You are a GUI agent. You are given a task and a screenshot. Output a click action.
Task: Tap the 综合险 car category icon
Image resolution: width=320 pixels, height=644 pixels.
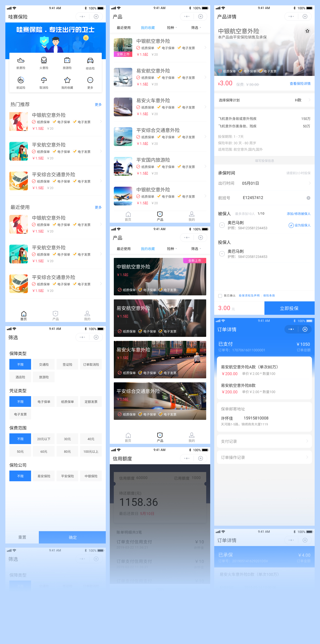[x=90, y=61]
